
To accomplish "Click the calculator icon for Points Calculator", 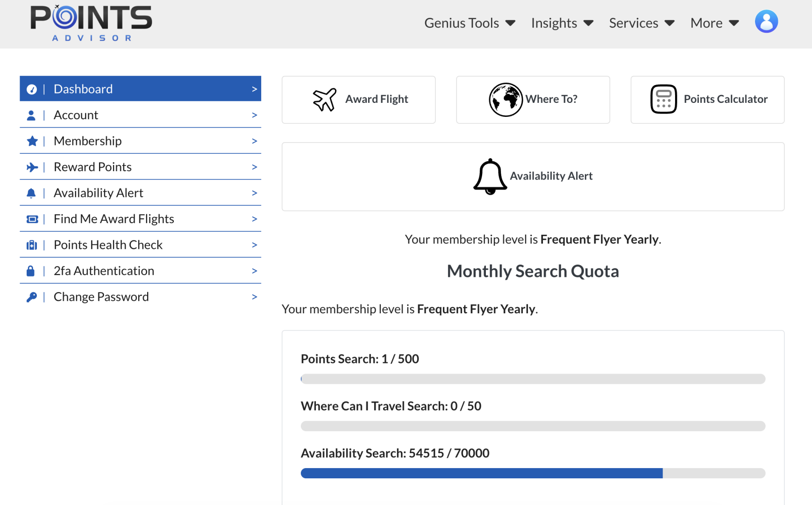I will click(x=663, y=99).
